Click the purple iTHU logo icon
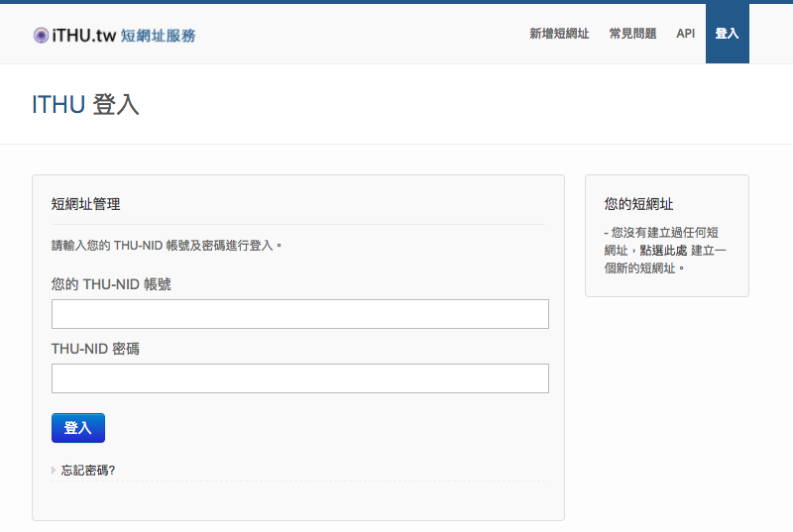The image size is (793, 532). tap(41, 36)
